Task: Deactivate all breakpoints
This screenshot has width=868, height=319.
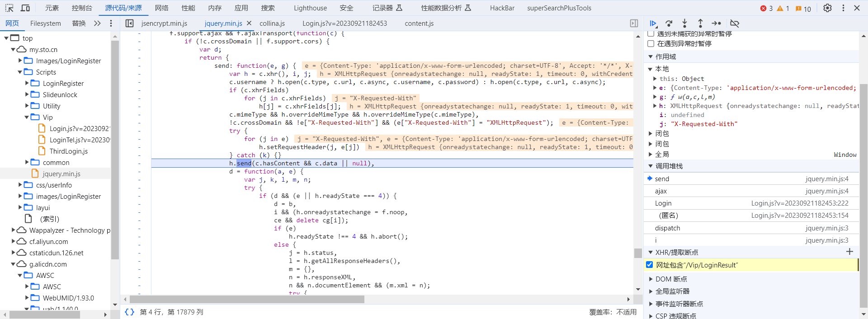Action: pos(735,23)
